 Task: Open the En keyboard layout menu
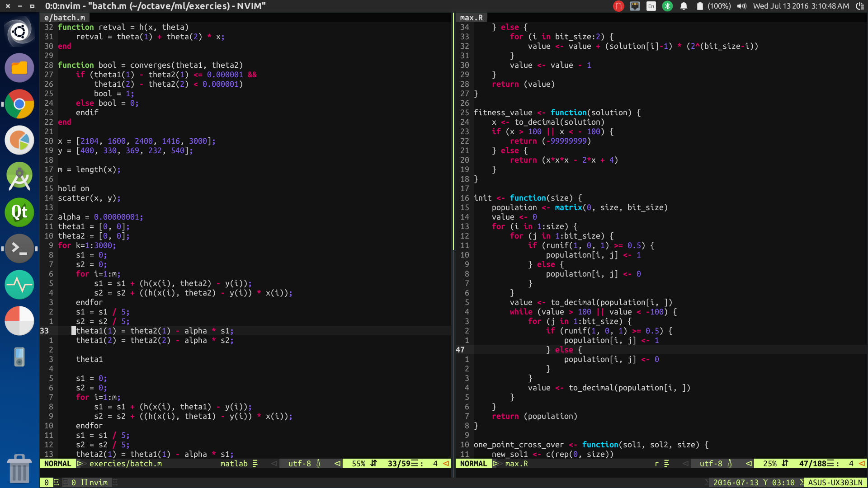[x=651, y=6]
